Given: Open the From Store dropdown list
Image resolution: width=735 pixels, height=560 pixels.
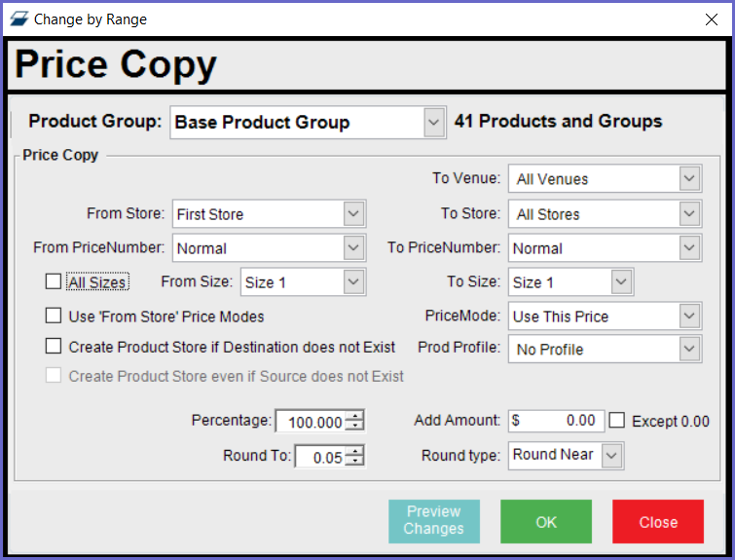Looking at the screenshot, I should (x=354, y=214).
